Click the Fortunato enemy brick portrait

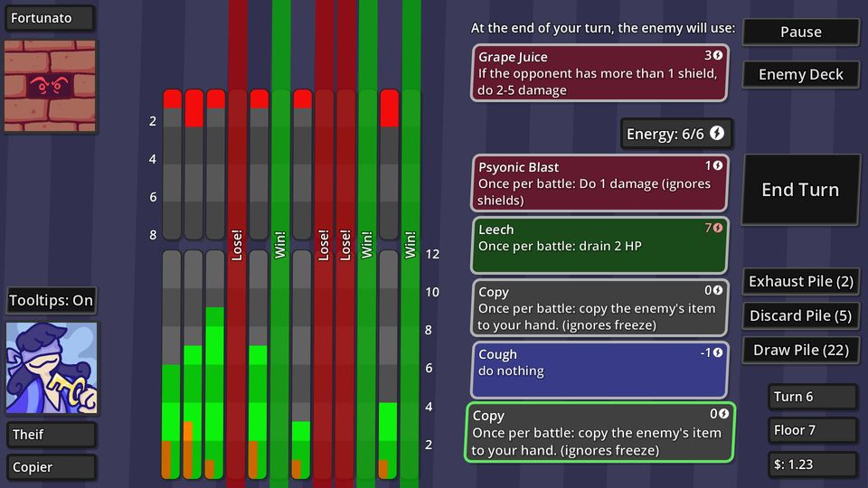[51, 86]
